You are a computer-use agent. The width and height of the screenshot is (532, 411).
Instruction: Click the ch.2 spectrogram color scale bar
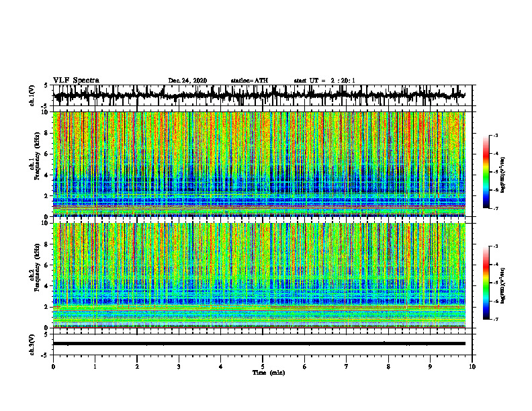click(x=486, y=283)
